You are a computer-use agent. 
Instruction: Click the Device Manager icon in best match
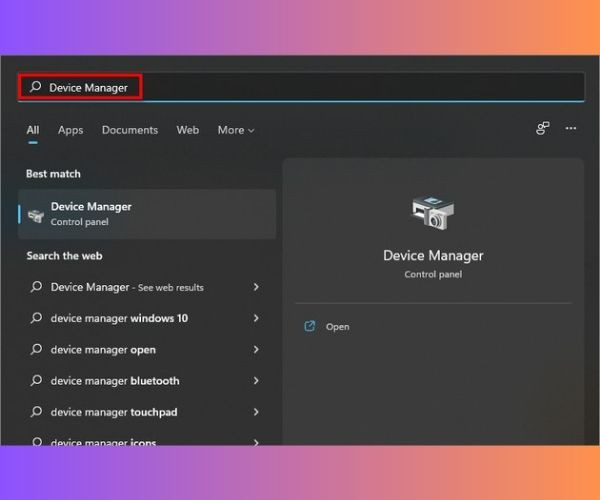point(36,216)
